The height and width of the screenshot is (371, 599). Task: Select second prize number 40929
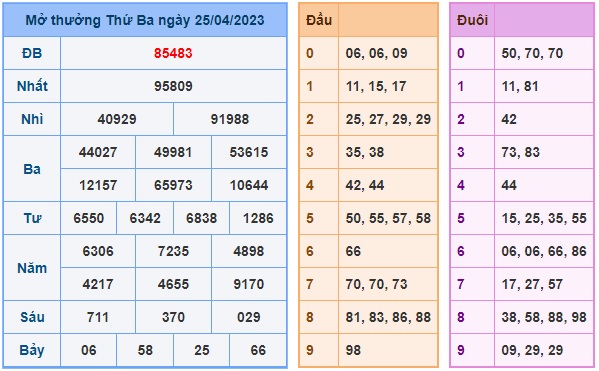(x=117, y=119)
